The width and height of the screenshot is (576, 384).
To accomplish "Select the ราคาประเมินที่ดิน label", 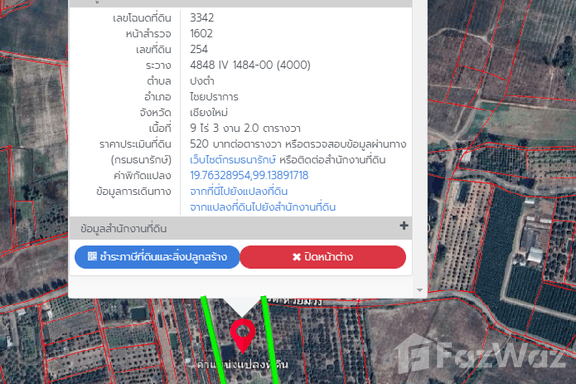I will tap(135, 144).
